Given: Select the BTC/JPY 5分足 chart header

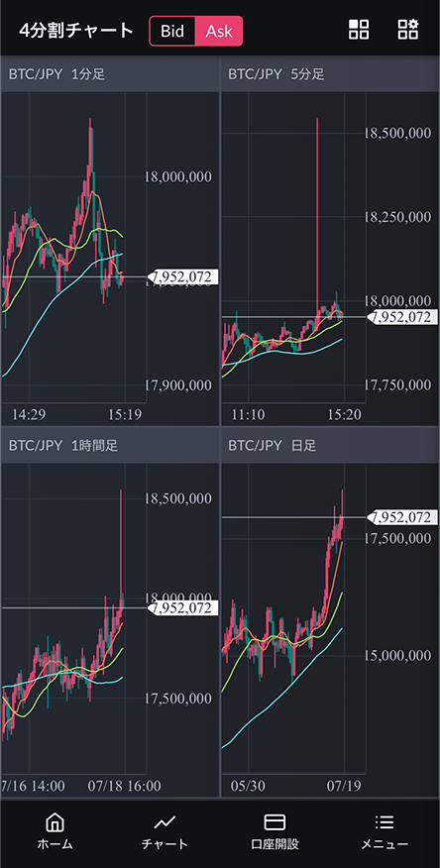Looking at the screenshot, I should pos(330,74).
